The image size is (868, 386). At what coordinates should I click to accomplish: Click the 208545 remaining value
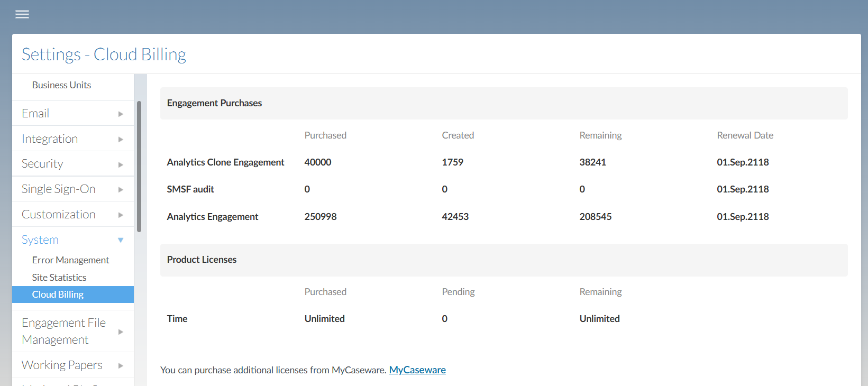point(596,217)
